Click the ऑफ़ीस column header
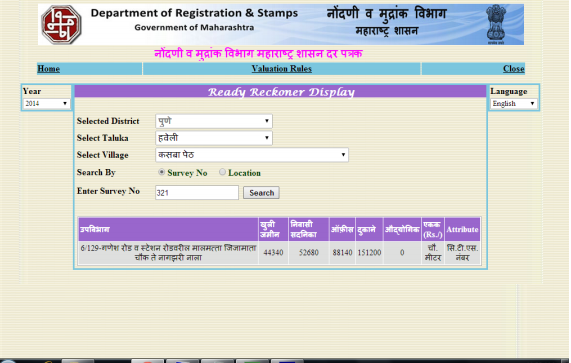The width and height of the screenshot is (571, 363). (342, 229)
